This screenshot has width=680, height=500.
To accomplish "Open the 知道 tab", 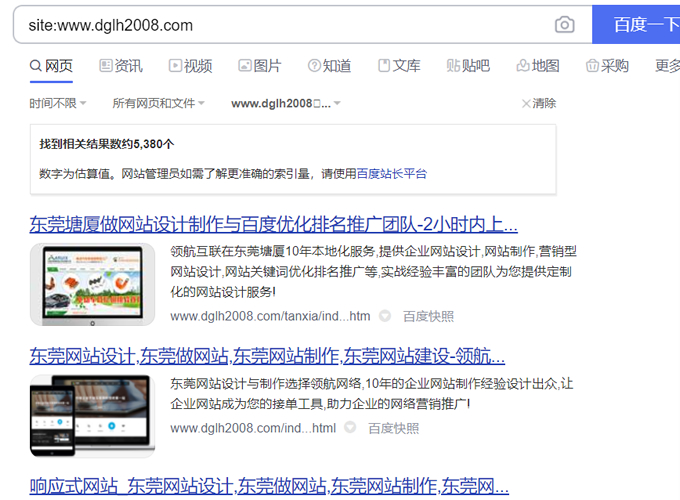I will pos(329,66).
